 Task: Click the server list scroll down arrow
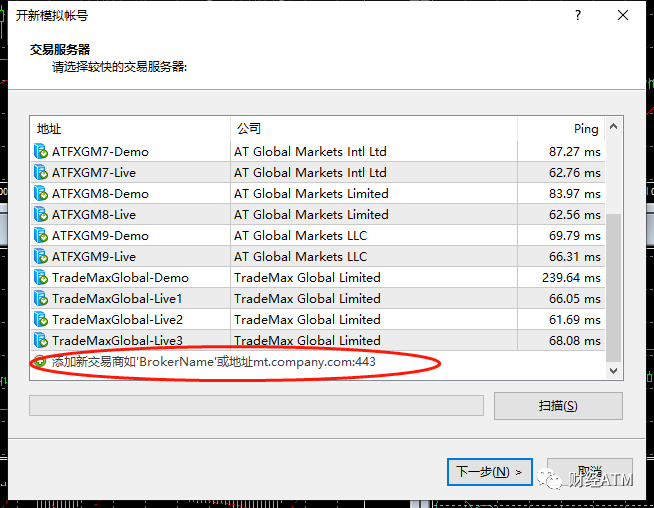coord(613,370)
